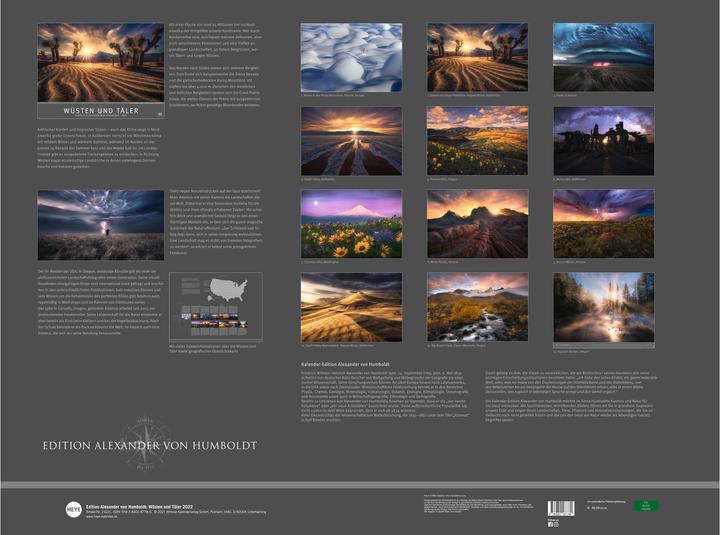Viewport: 720px width, 535px height.
Task: Click the round HEYE publisher logo
Action: 73,509
